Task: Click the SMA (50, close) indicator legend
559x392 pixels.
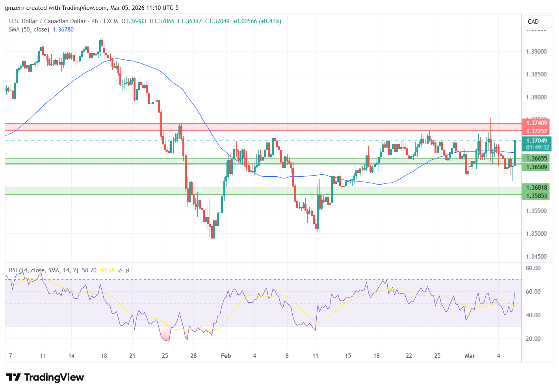Action: [29, 30]
